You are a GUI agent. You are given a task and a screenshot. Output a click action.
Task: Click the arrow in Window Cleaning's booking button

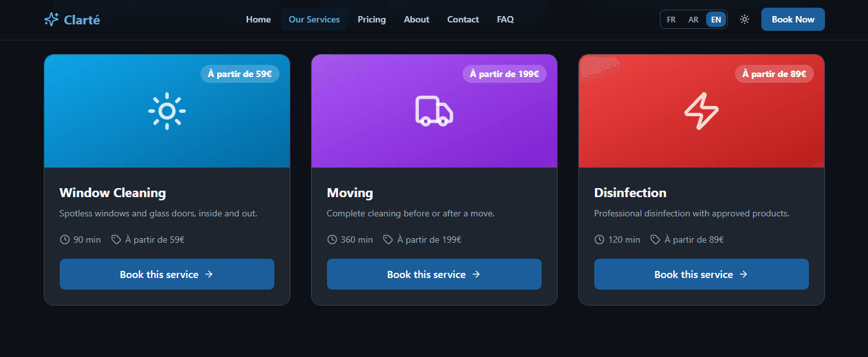209,274
